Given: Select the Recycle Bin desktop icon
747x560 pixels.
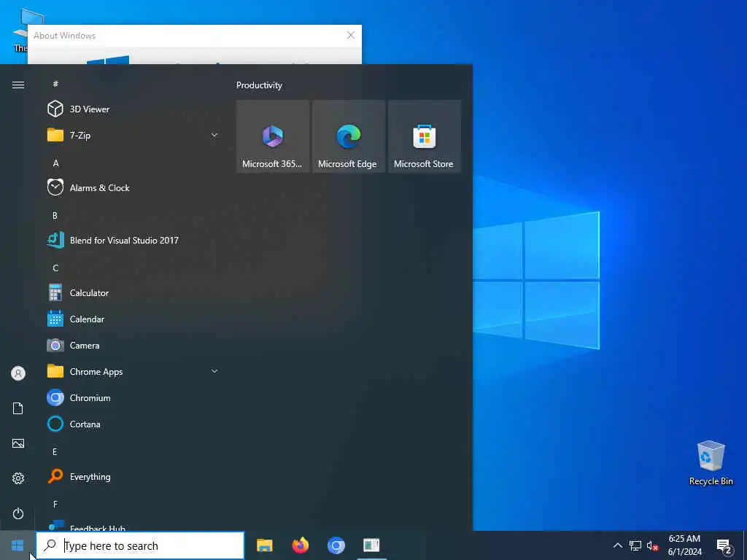Looking at the screenshot, I should tap(711, 463).
